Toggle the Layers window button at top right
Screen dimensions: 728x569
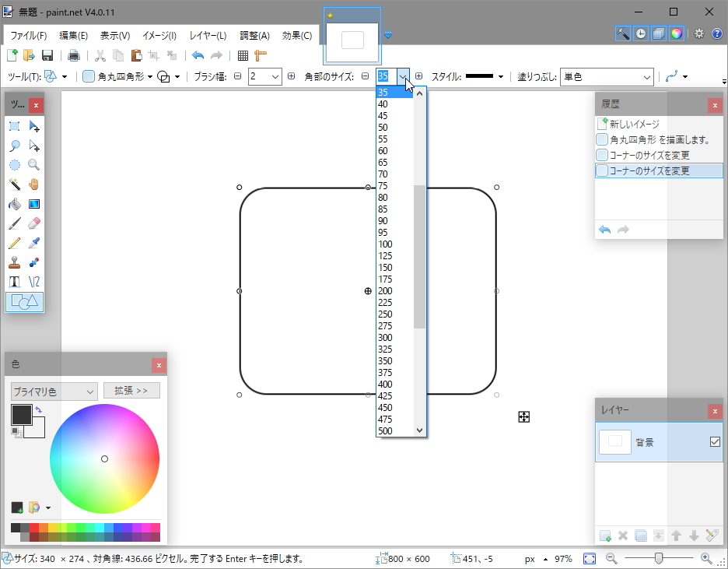click(x=658, y=33)
